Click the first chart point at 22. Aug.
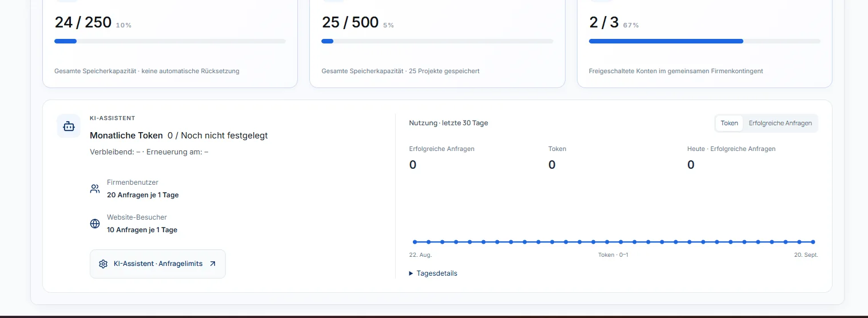 click(415, 242)
